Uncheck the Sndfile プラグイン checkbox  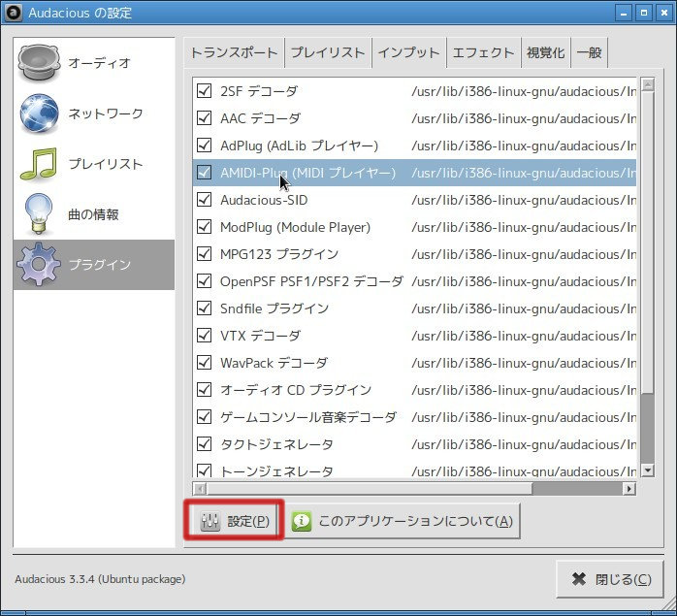pos(204,308)
